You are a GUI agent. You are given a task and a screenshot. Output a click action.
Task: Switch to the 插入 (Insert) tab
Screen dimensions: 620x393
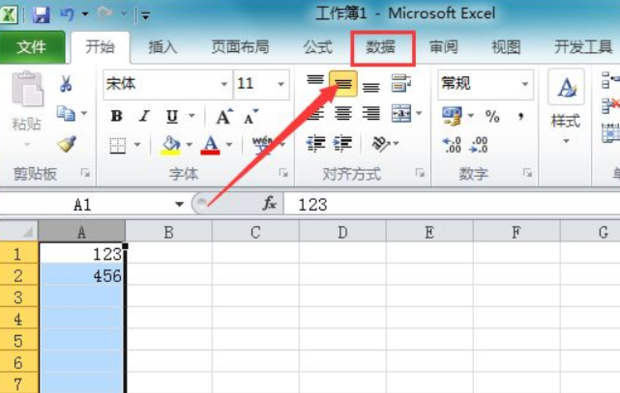click(x=163, y=47)
